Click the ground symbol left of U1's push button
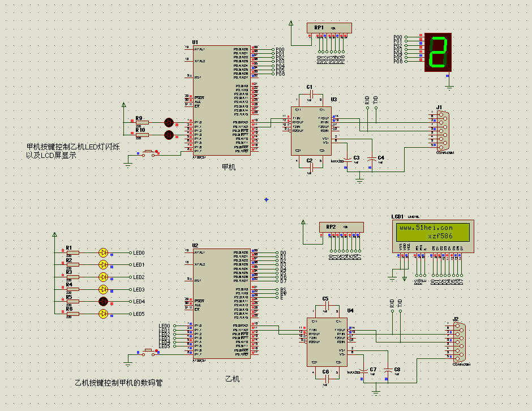 128,165
